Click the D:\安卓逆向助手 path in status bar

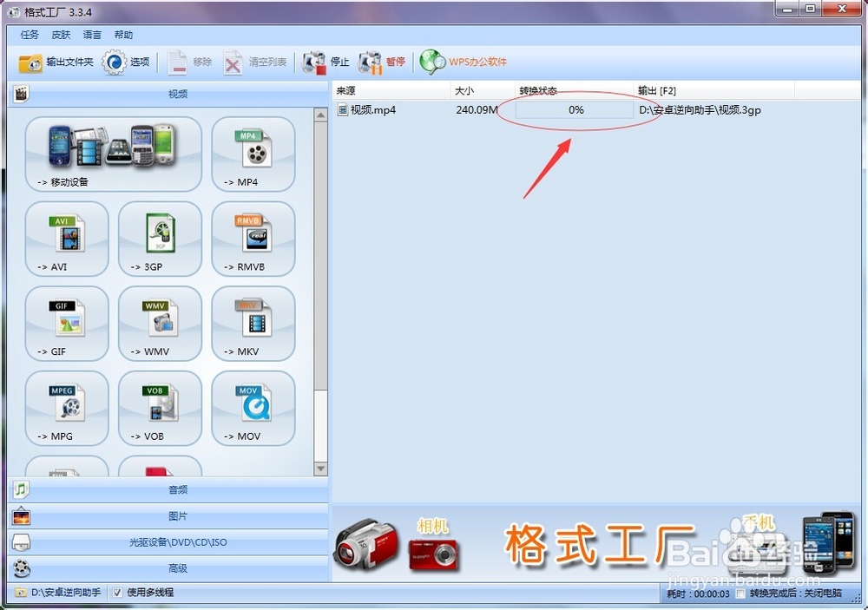66,593
